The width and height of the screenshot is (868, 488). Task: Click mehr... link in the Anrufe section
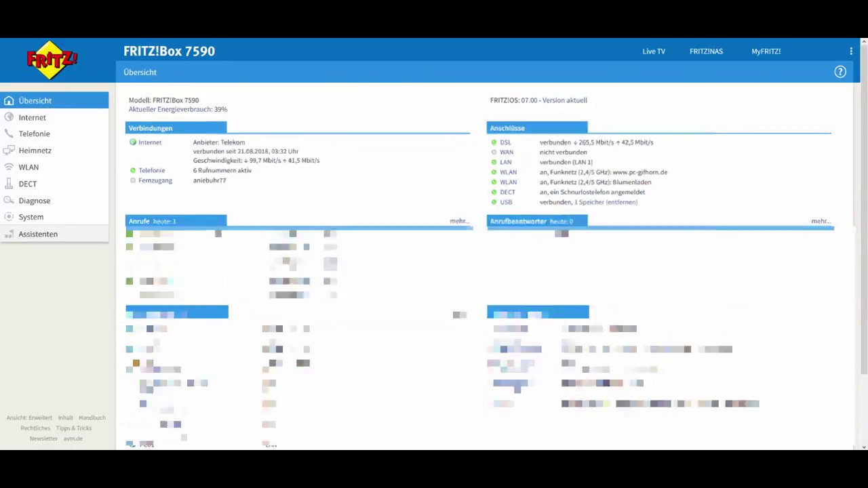coord(459,221)
